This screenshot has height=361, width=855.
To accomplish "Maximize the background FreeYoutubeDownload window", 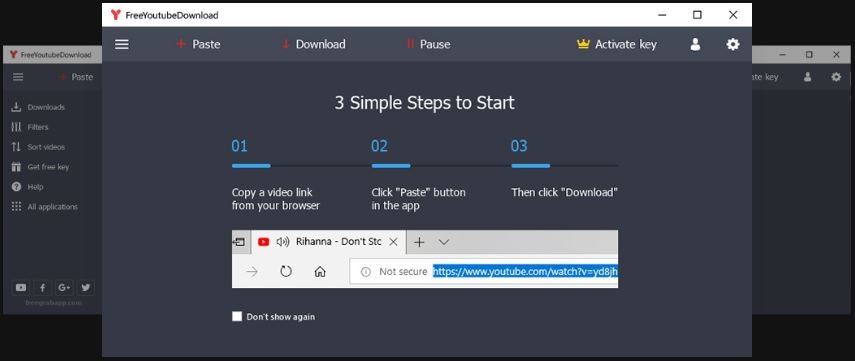I will [809, 55].
